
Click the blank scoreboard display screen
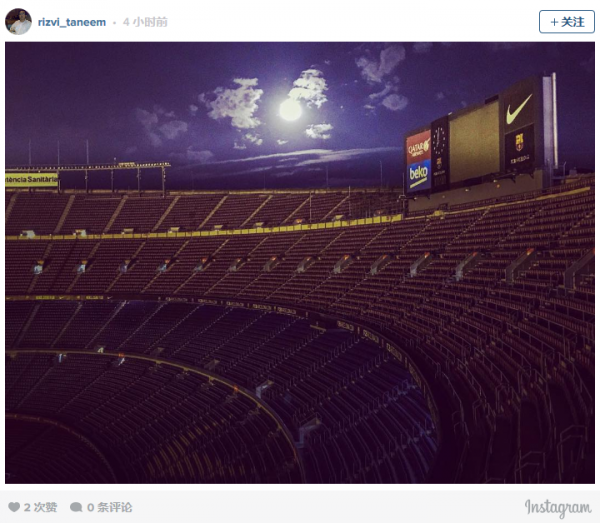(473, 141)
